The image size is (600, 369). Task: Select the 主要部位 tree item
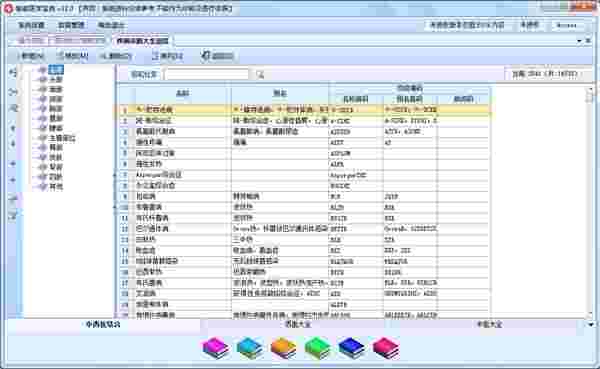point(62,138)
